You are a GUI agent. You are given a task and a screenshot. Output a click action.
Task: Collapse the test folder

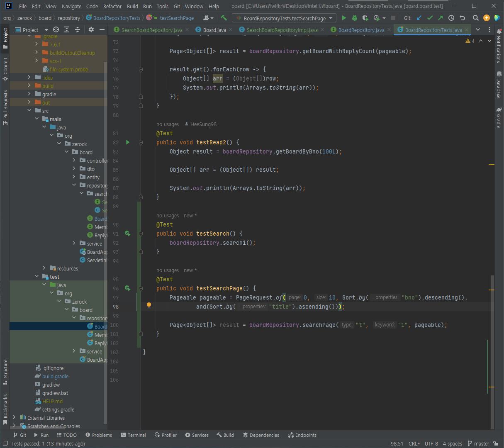tap(37, 276)
